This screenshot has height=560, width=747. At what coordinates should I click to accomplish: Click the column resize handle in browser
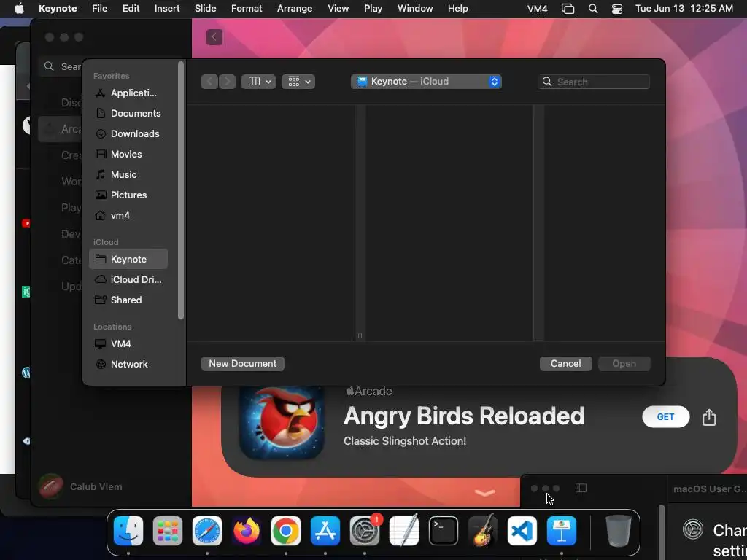coord(360,335)
